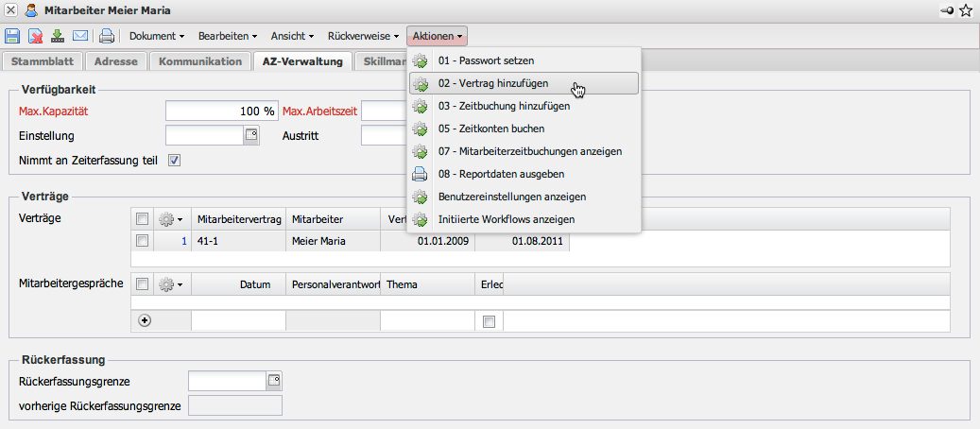
Task: Open contract link number 1 in Verträge table
Action: click(x=183, y=241)
